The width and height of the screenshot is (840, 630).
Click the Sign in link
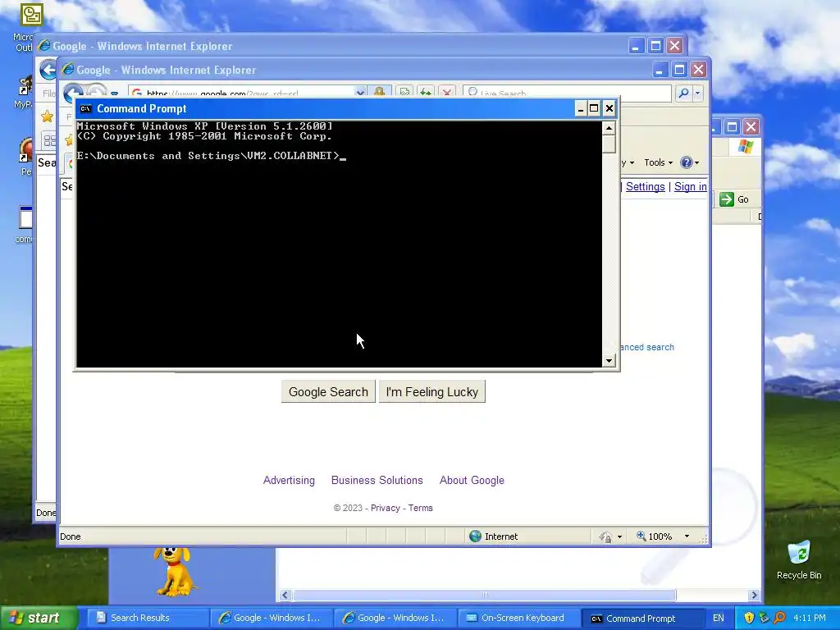(x=690, y=186)
